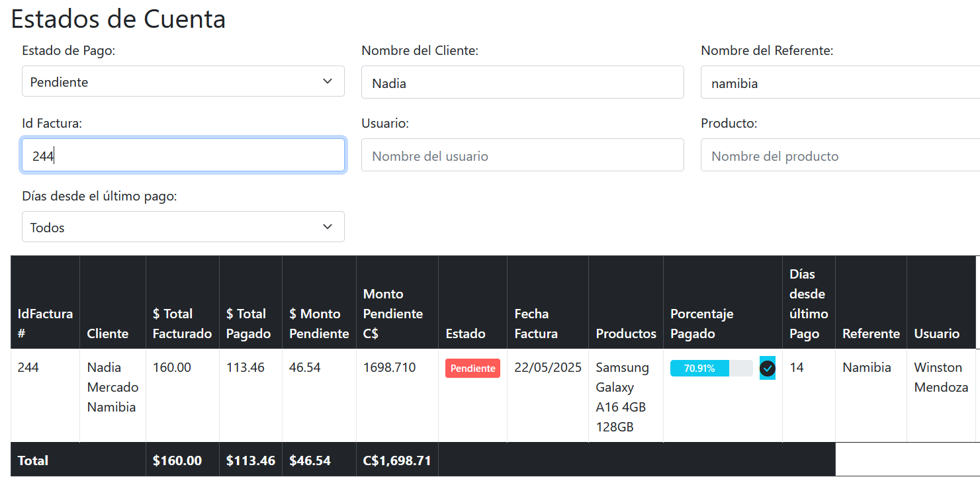The height and width of the screenshot is (485, 980).
Task: Click the Usuario filter text box
Action: pos(522,155)
